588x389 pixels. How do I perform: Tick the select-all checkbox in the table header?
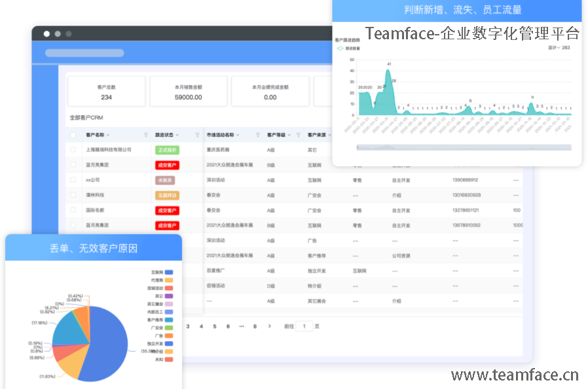pyautogui.click(x=73, y=135)
